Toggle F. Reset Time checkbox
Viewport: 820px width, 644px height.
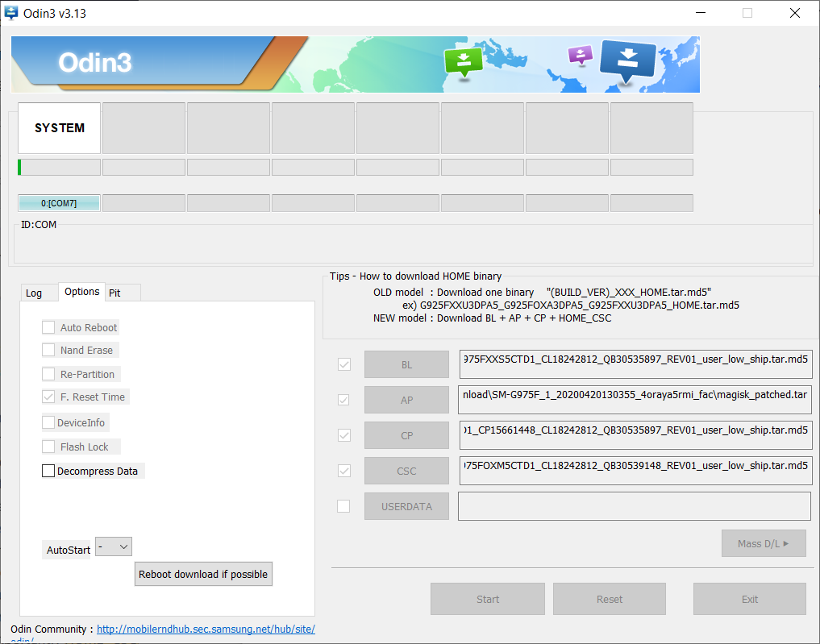[x=48, y=397]
